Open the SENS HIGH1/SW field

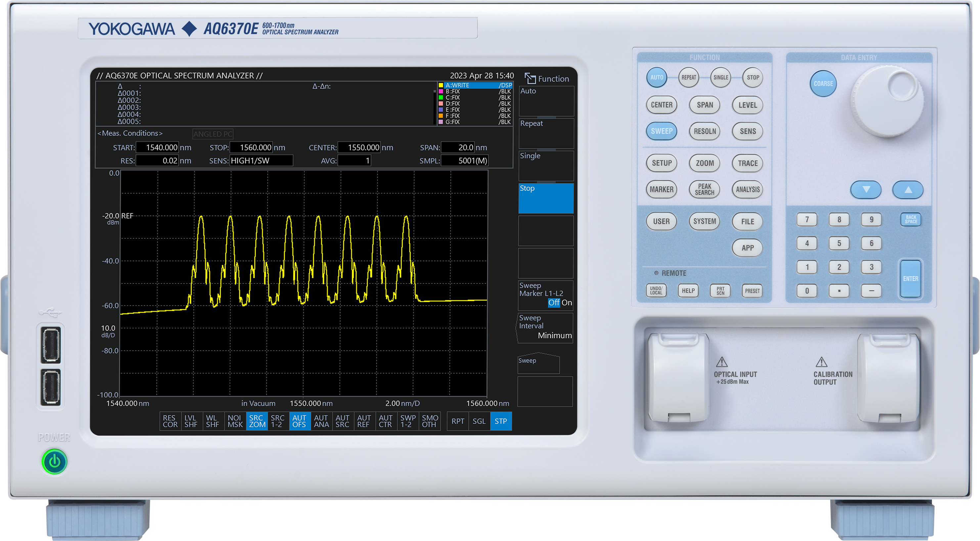point(261,161)
